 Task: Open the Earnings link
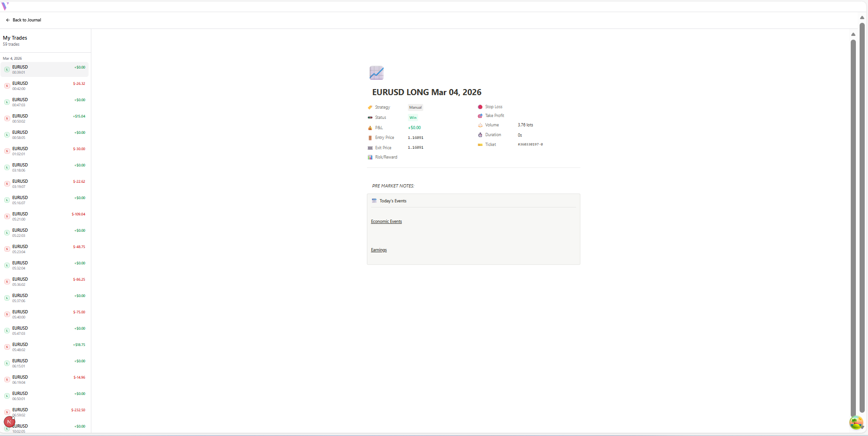[379, 250]
